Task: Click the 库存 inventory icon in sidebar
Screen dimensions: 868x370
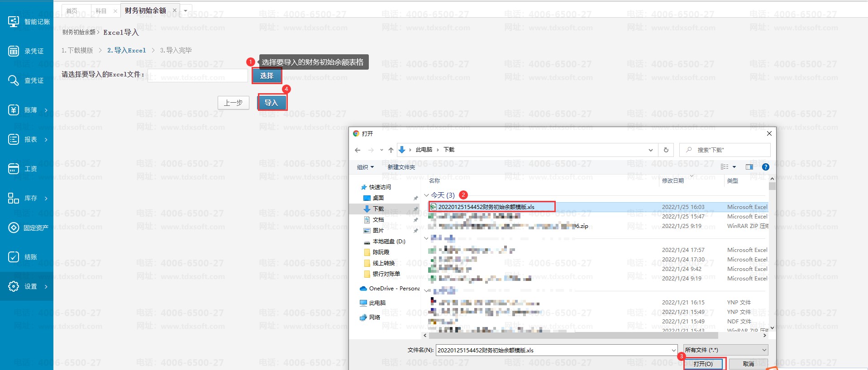Action: coord(14,198)
